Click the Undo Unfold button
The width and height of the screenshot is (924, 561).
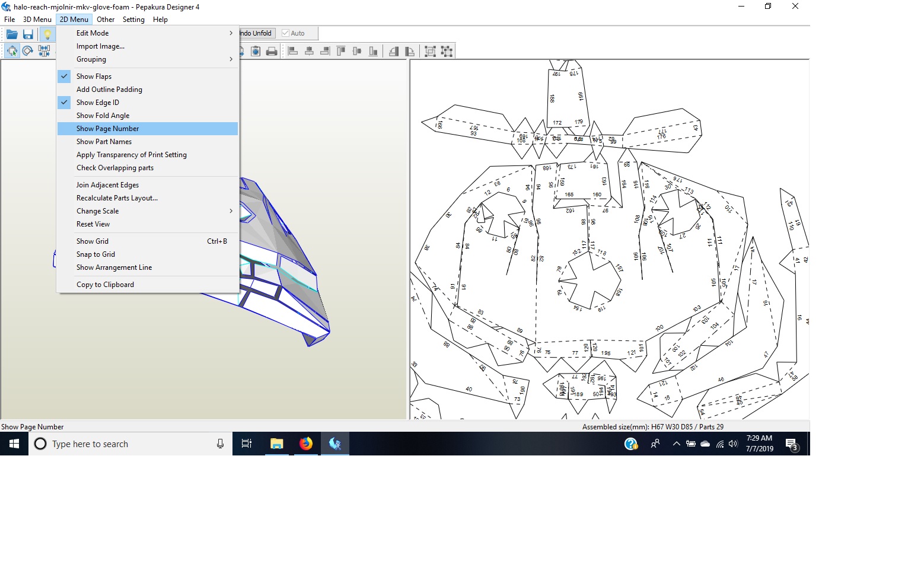[257, 33]
